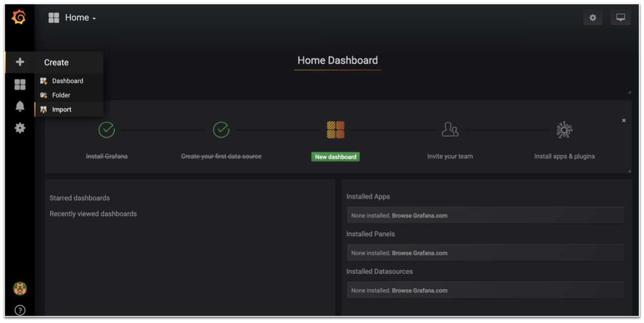Screen dimensions: 644x323
Task: Click the getting started panel resize handle
Action: [629, 170]
